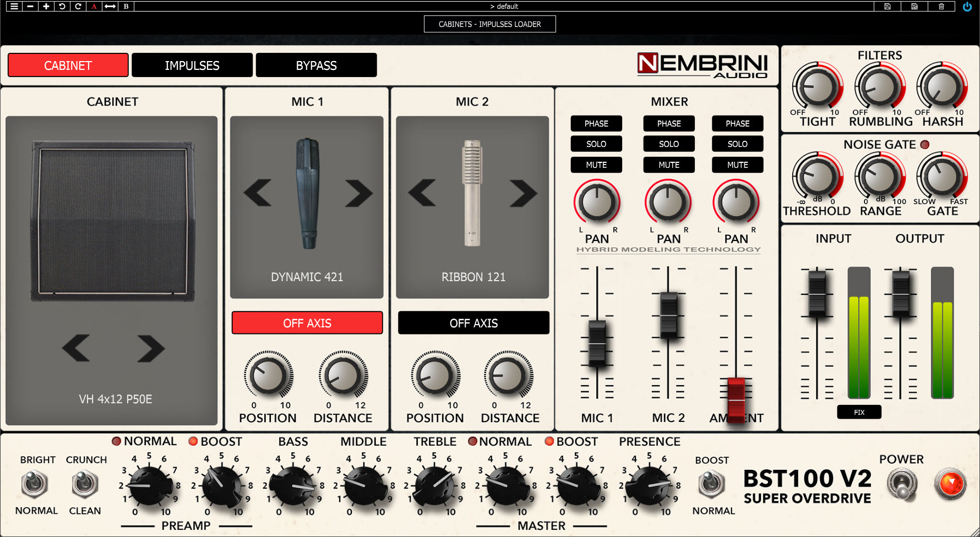Image resolution: width=980 pixels, height=537 pixels.
Task: Click the plus zoom-in toolbar icon
Action: [46, 7]
